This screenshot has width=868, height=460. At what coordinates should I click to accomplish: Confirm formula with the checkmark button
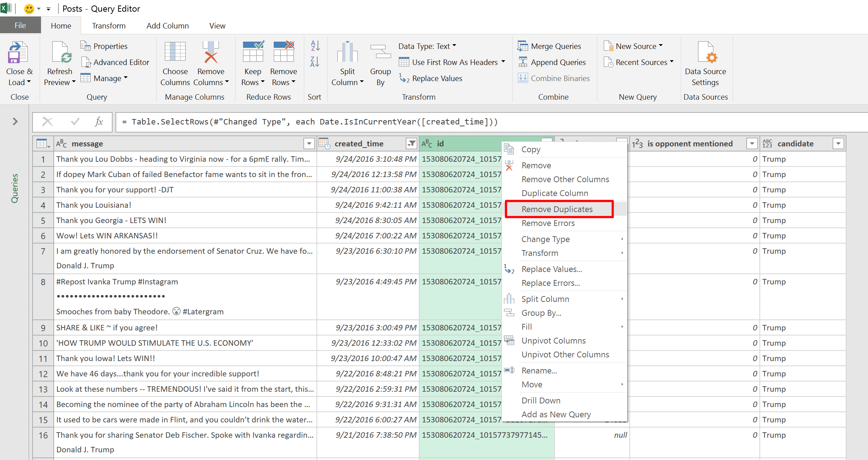[75, 122]
